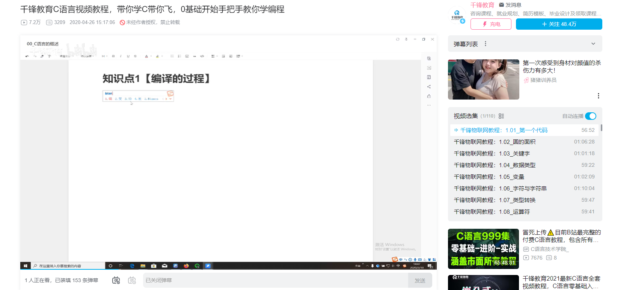644x290 pixels.
Task: Click the Microsoft Store icon in the taskbar
Action: point(154,266)
